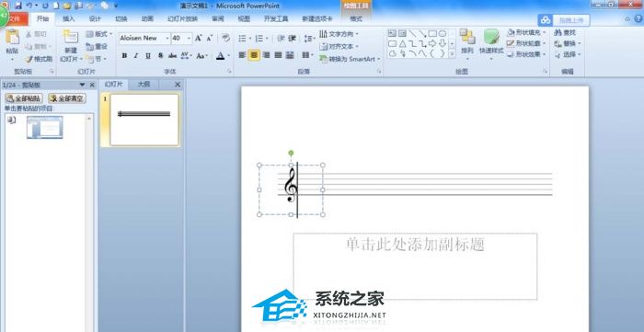Click Paste All (全部粘贴) in clipboard pane

[24, 98]
